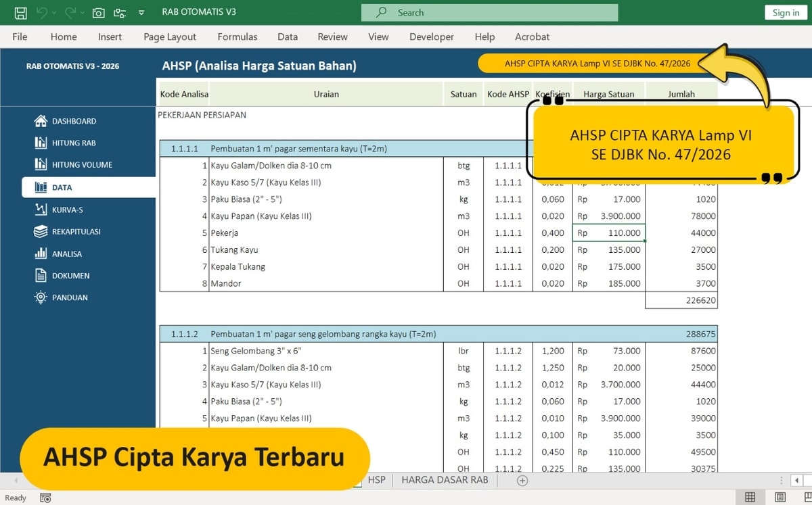Click into the Search box
The image size is (812, 505).
click(489, 12)
